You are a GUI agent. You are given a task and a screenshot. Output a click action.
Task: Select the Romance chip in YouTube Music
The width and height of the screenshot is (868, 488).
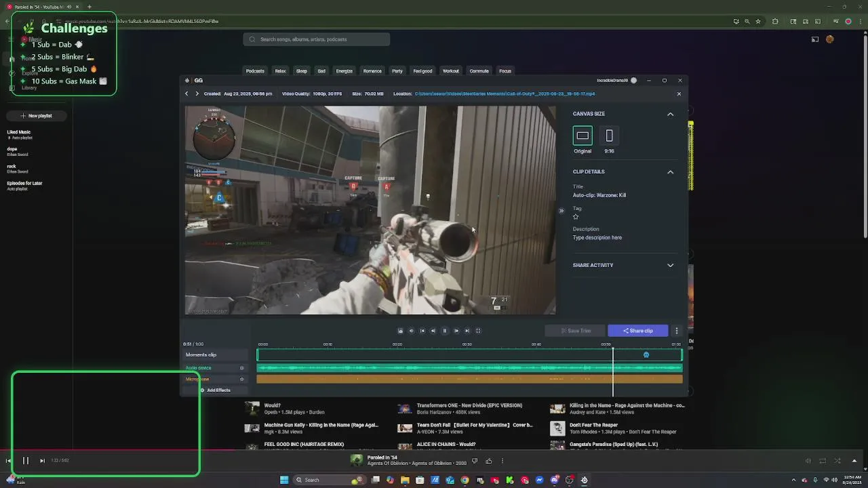[372, 70]
